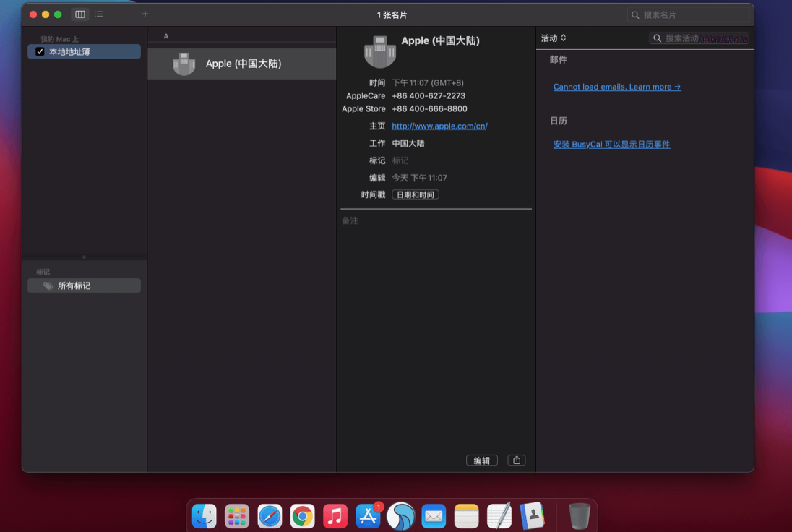
Task: Click the magnifier in the card search field
Action: coord(635,14)
